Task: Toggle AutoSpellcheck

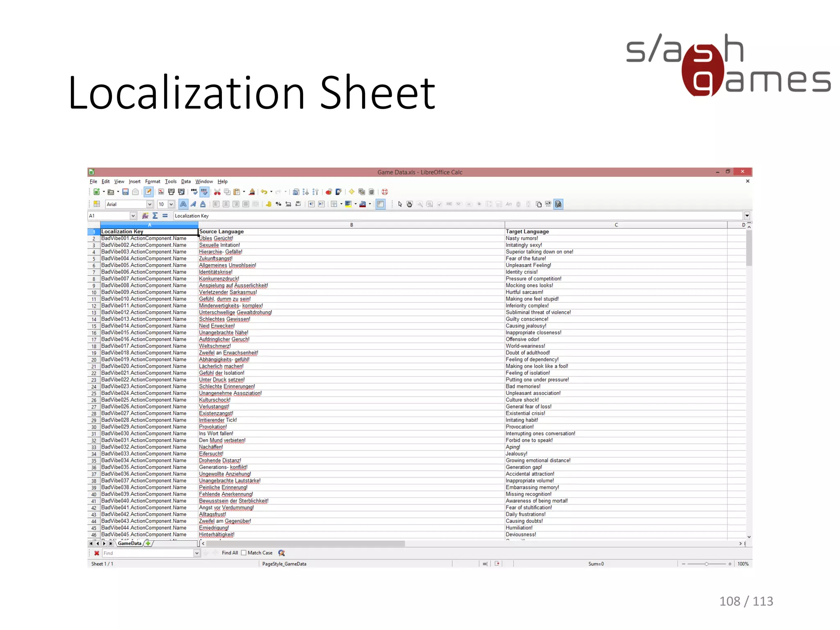Action: pyautogui.click(x=204, y=192)
